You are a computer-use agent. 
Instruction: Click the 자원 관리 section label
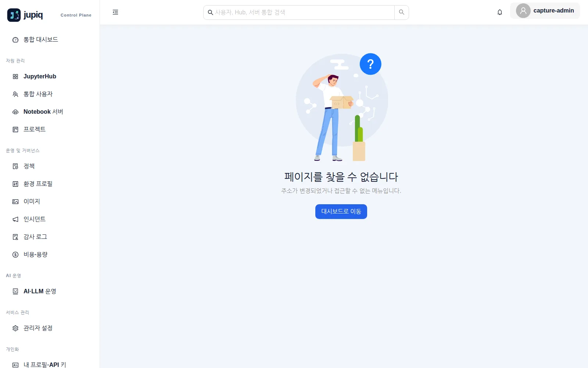[15, 61]
